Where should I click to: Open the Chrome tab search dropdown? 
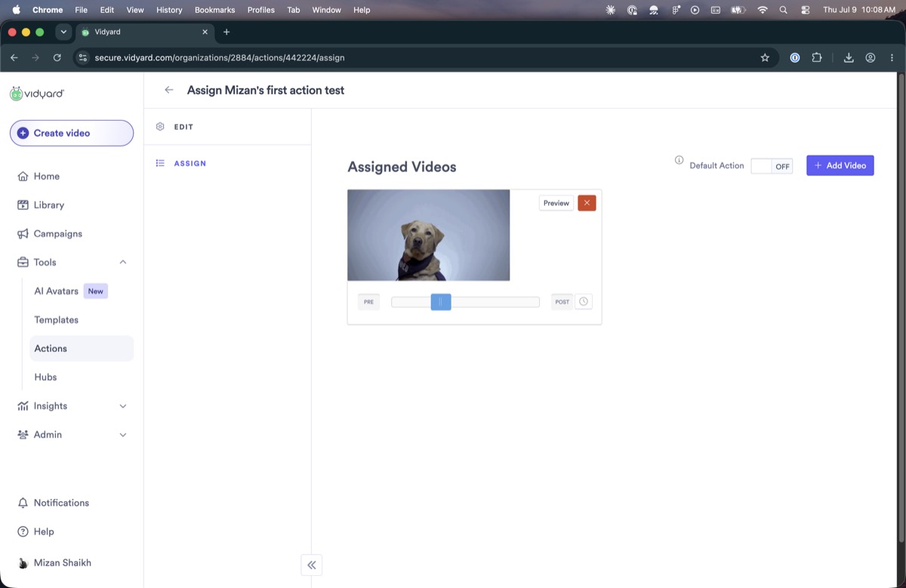[63, 32]
